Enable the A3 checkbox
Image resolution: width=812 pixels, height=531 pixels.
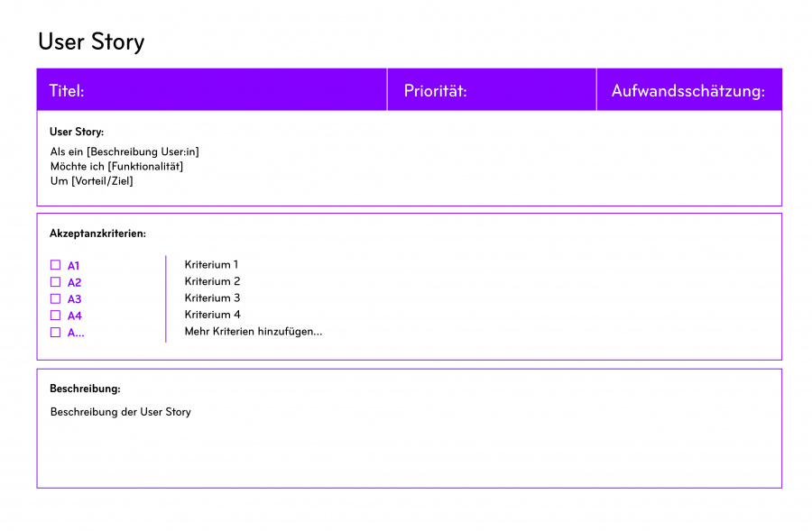tap(55, 298)
